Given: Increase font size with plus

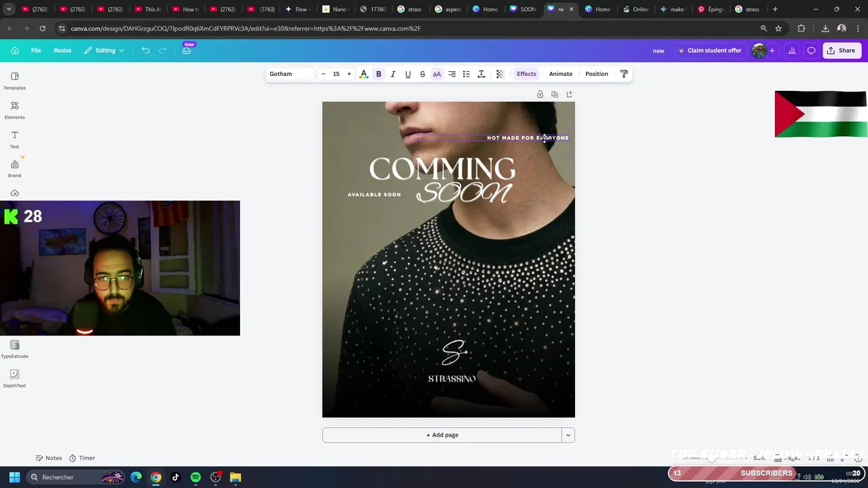Looking at the screenshot, I should (349, 74).
